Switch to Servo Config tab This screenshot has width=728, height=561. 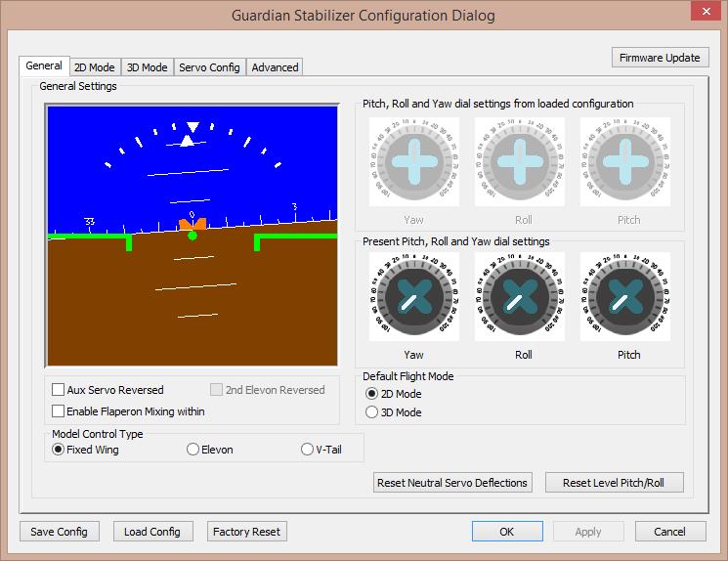[x=209, y=67]
